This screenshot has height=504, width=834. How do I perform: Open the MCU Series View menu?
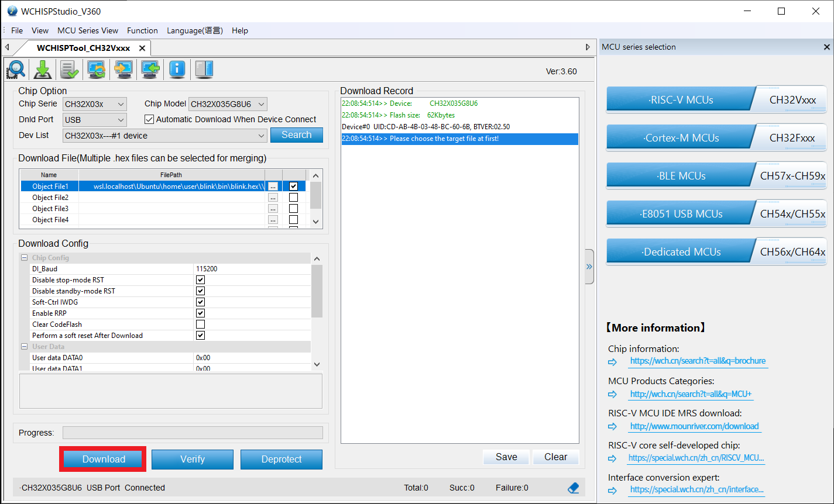coord(88,30)
